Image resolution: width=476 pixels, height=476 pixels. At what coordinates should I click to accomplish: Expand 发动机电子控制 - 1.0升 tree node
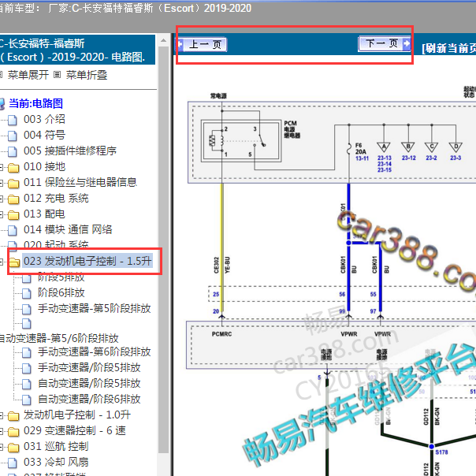point(2,416)
